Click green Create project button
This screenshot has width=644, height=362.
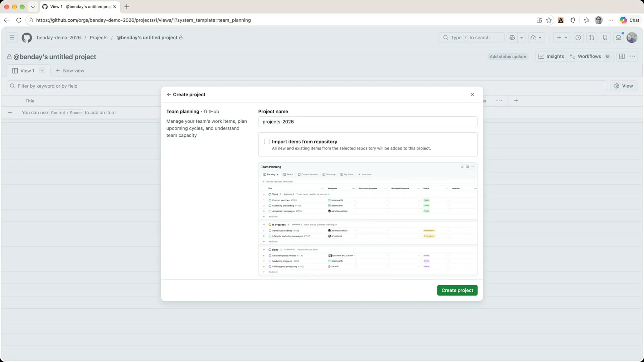457,290
